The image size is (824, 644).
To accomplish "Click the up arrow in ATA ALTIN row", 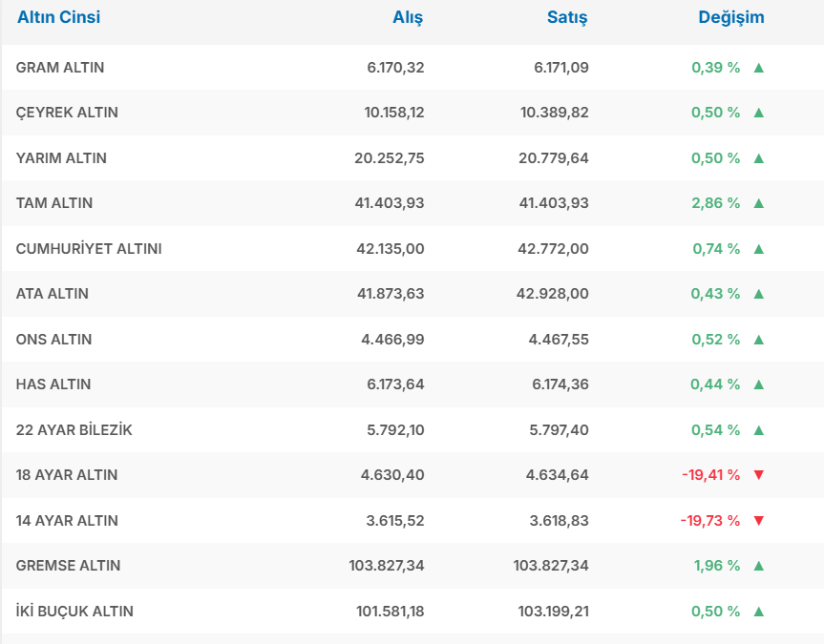I will [x=759, y=294].
